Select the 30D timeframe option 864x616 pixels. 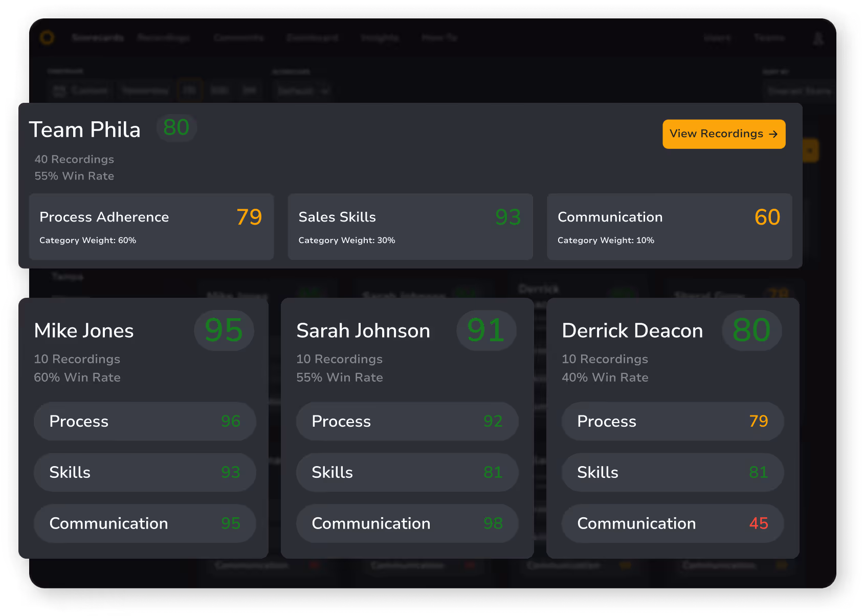[x=219, y=91]
